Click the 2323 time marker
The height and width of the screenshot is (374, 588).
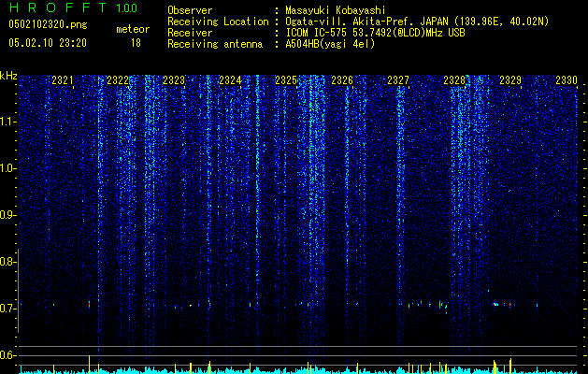[174, 80]
